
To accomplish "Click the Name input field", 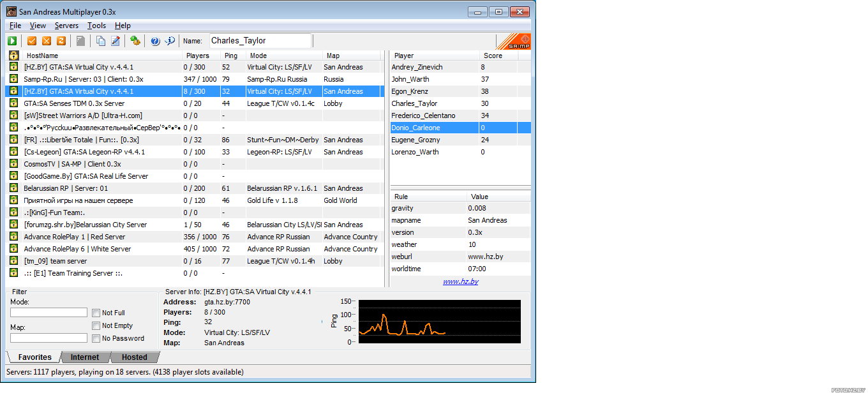I will [x=260, y=41].
